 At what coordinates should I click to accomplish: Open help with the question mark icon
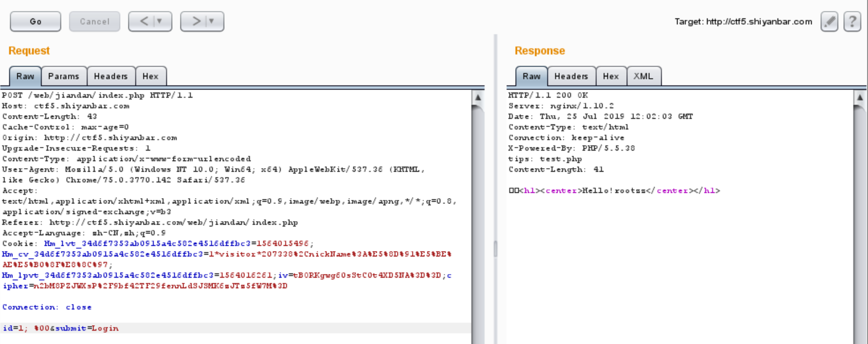pyautogui.click(x=852, y=22)
